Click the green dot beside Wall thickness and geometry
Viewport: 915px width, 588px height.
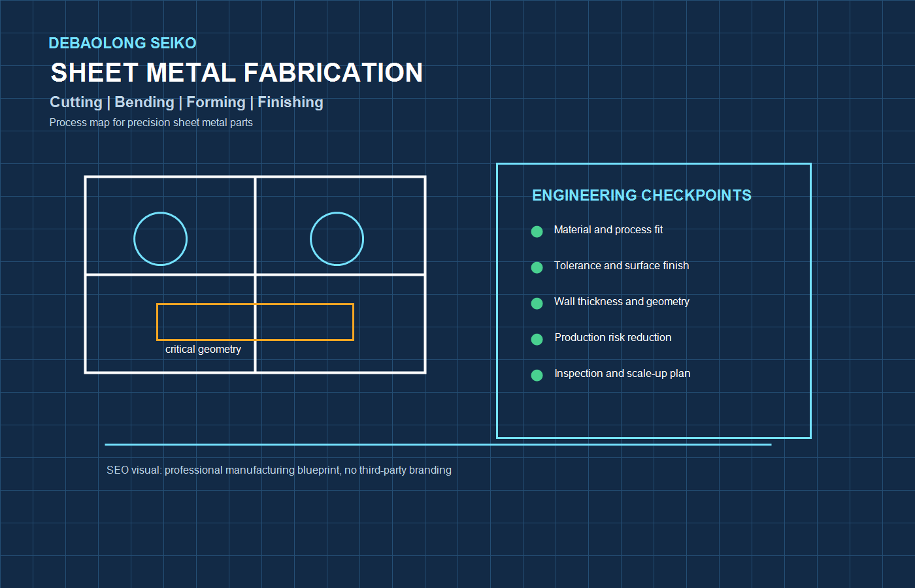pos(537,303)
